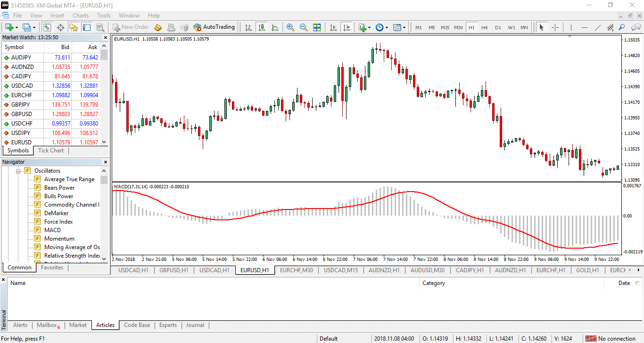Select the Cursor arrow tool
Screen dimensions: 644x343
pos(541,27)
